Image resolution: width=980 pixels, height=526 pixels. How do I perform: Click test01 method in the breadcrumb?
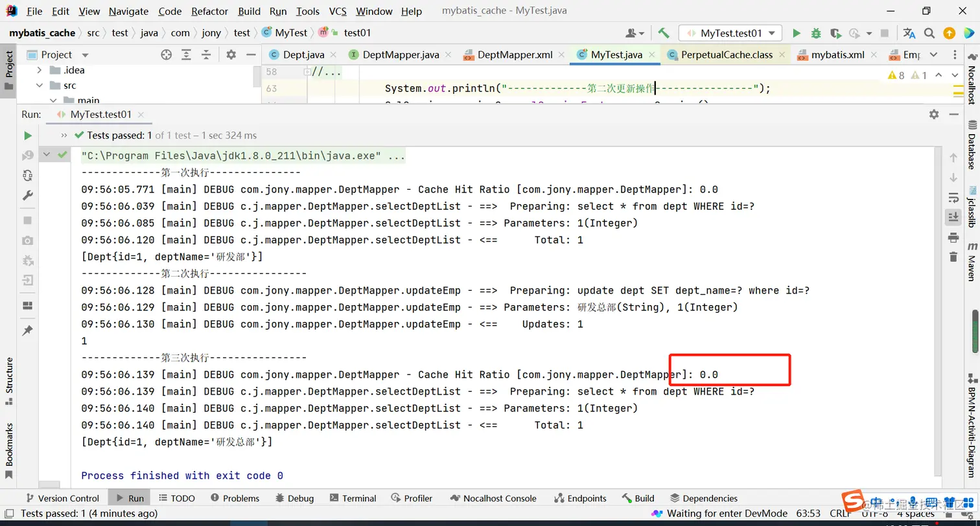(x=357, y=33)
